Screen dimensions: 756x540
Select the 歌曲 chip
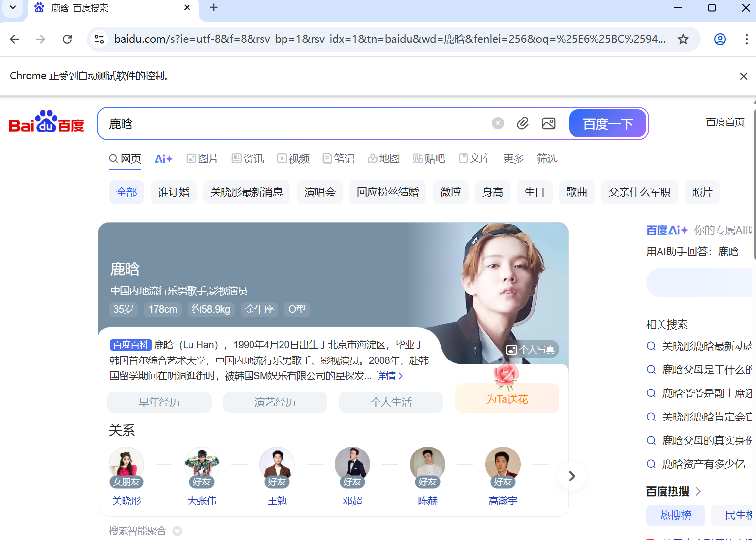pos(577,192)
